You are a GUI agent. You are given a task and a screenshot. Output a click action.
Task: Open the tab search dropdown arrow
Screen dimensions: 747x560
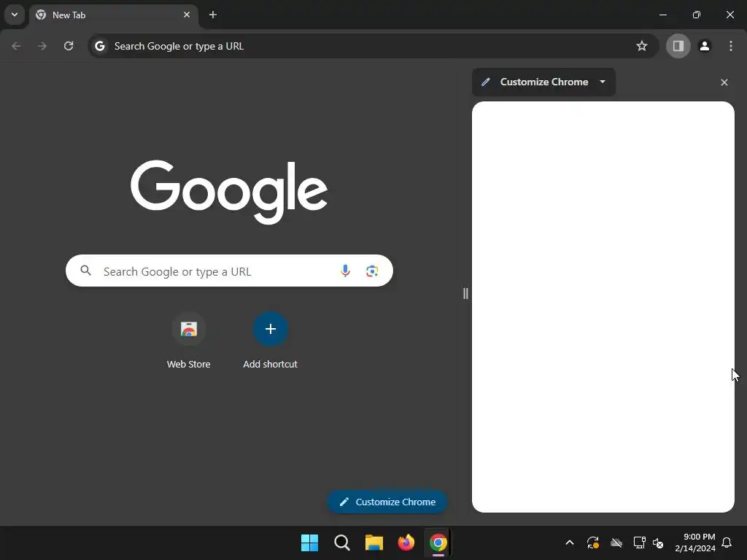click(x=15, y=15)
